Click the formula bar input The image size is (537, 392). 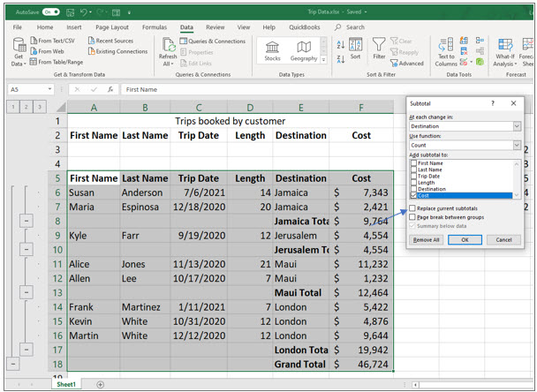[325, 89]
